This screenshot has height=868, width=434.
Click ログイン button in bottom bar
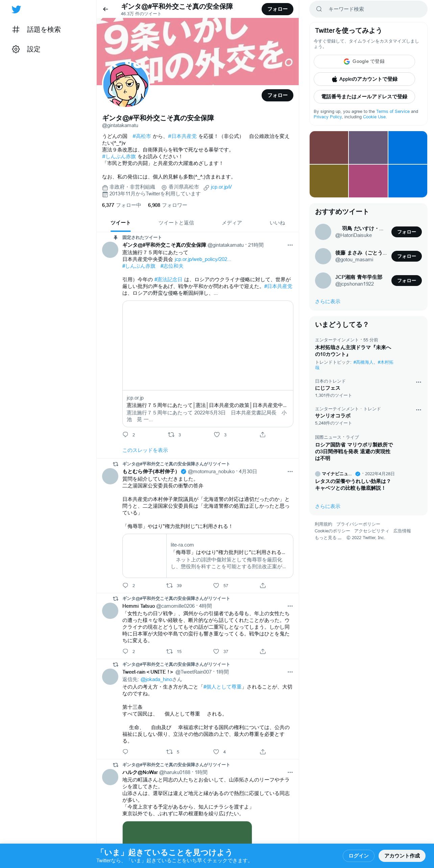tap(358, 855)
